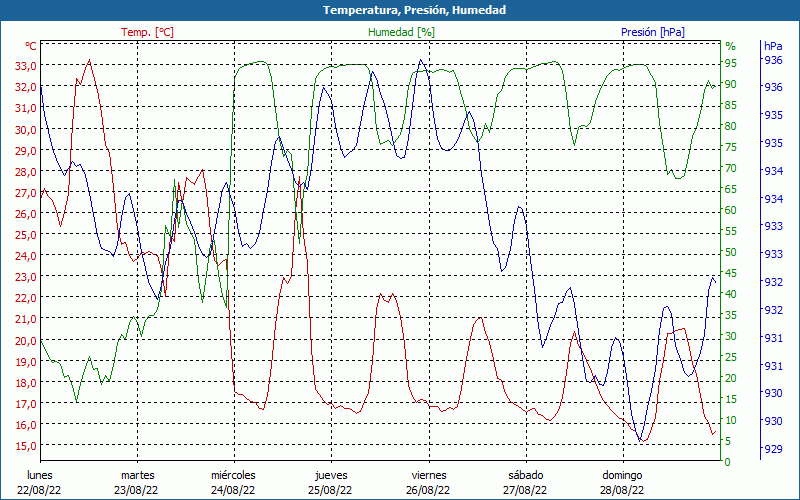The height and width of the screenshot is (500, 800).
Task: Click the "lunes" day label
Action: coord(40,476)
